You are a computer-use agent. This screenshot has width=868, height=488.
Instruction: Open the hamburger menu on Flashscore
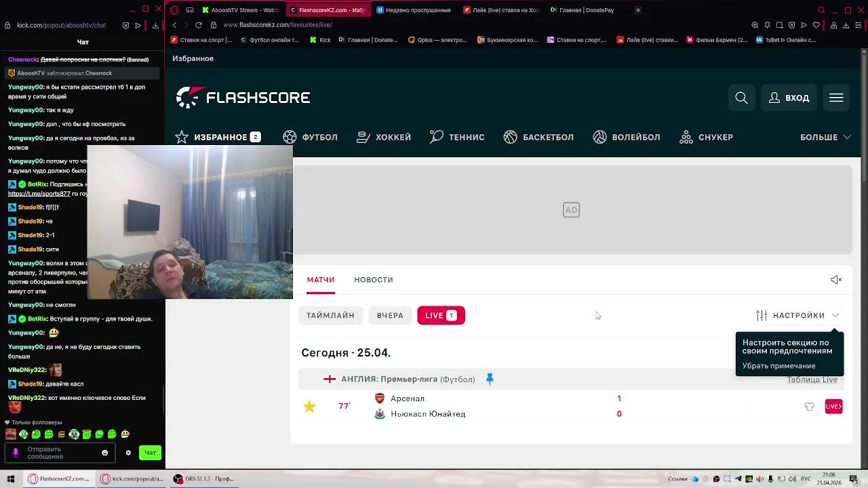coord(836,98)
